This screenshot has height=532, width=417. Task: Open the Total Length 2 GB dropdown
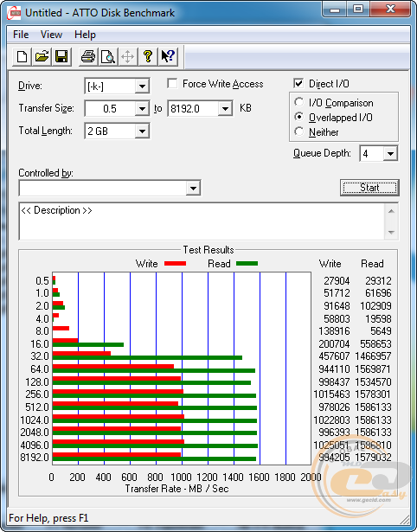[x=142, y=131]
